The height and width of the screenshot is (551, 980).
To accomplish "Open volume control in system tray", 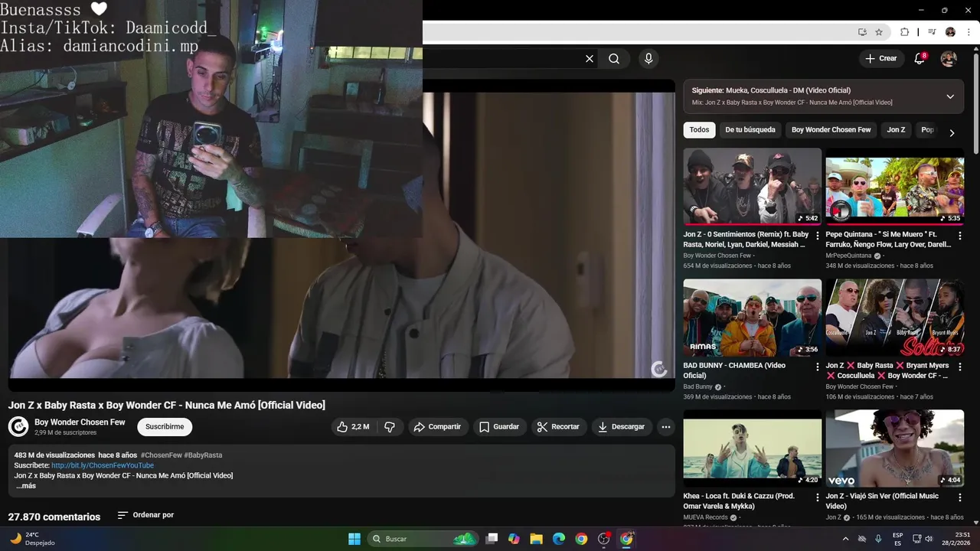I will [x=929, y=539].
